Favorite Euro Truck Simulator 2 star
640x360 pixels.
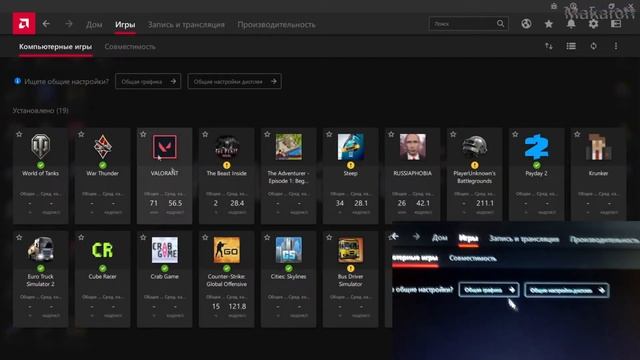tap(19, 238)
